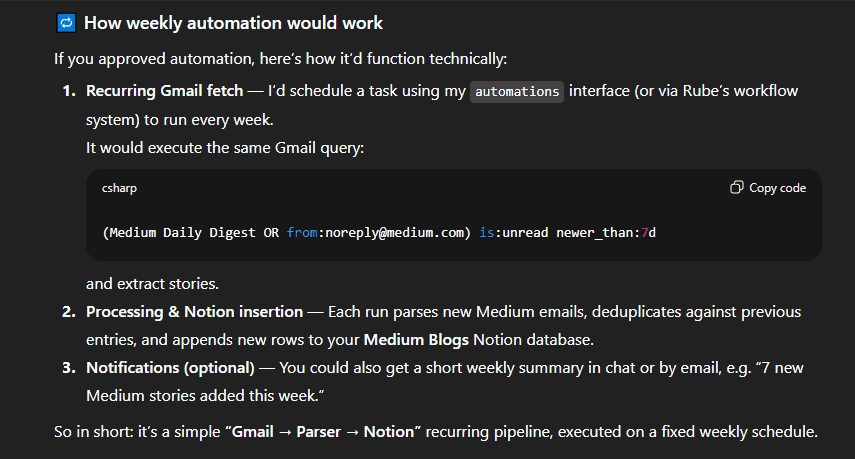Click the bold 'Medium Blogs' text
This screenshot has width=855, height=459.
[416, 340]
